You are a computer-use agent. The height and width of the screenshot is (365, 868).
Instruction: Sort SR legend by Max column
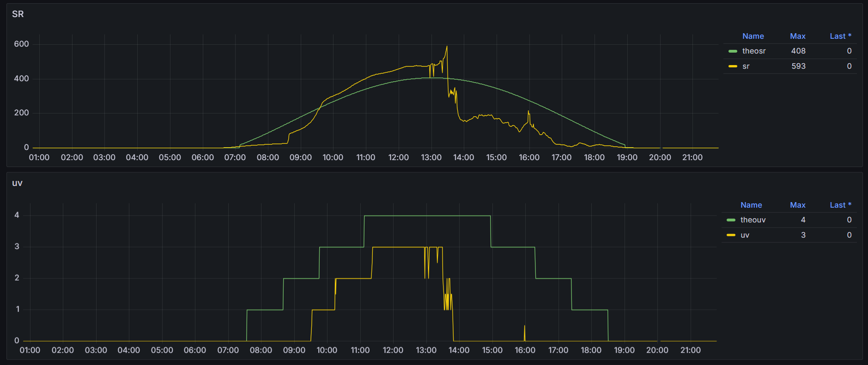(x=798, y=36)
